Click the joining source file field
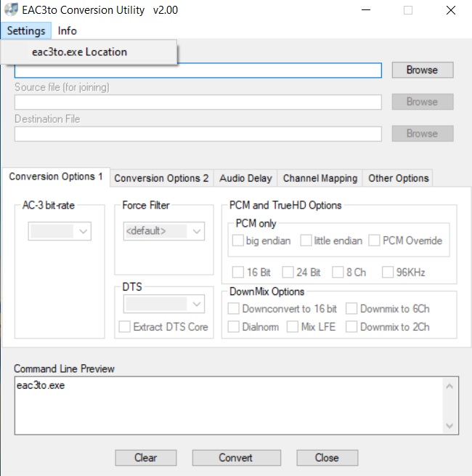Image resolution: width=472 pixels, height=476 pixels. click(x=198, y=102)
